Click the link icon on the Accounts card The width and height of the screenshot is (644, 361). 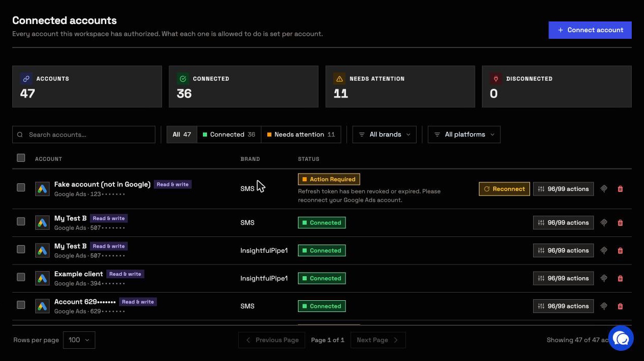point(26,79)
